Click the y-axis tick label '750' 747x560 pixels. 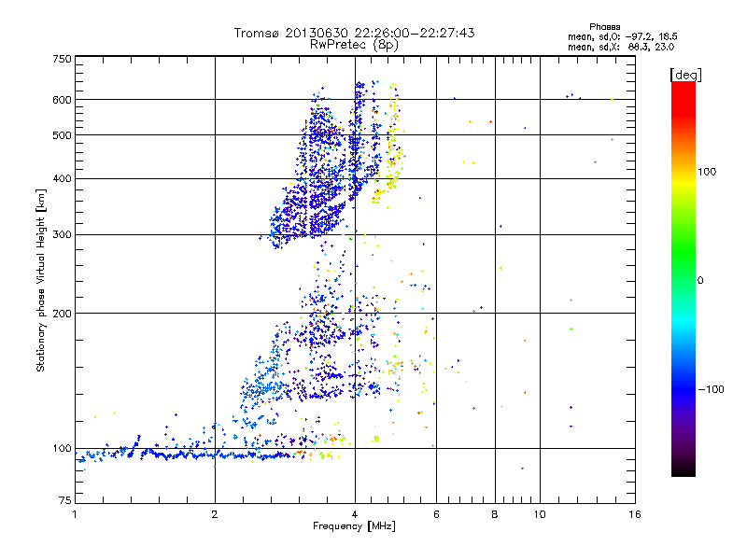coord(62,59)
